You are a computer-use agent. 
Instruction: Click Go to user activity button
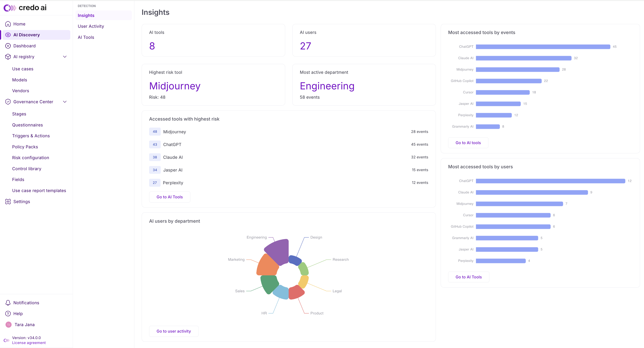click(x=173, y=331)
